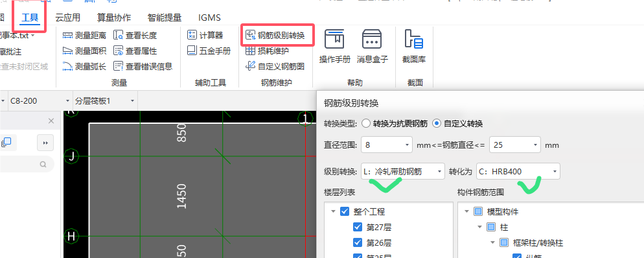Image resolution: width=644 pixels, height=258 pixels.
Task: Toggle 第26层 checkbox
Action: [358, 243]
